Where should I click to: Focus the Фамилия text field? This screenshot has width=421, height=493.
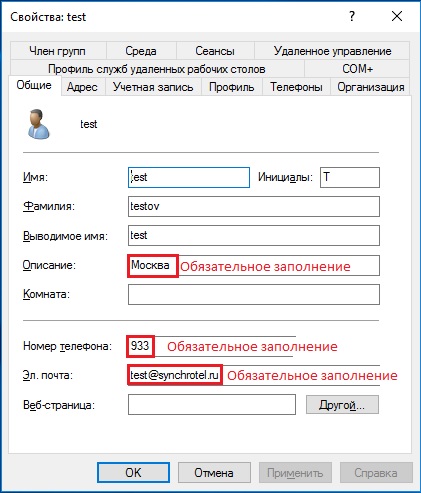254,206
